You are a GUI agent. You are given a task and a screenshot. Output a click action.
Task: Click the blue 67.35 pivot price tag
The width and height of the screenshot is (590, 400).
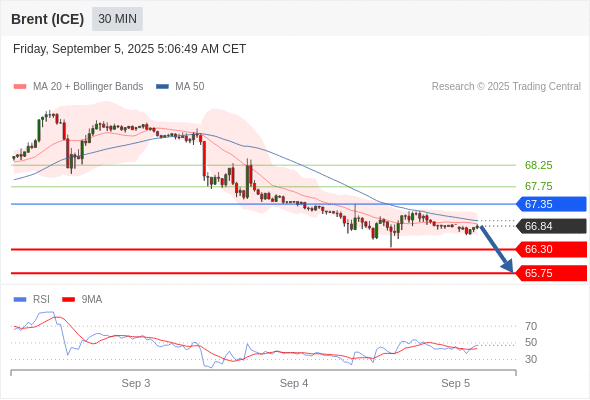tap(551, 204)
